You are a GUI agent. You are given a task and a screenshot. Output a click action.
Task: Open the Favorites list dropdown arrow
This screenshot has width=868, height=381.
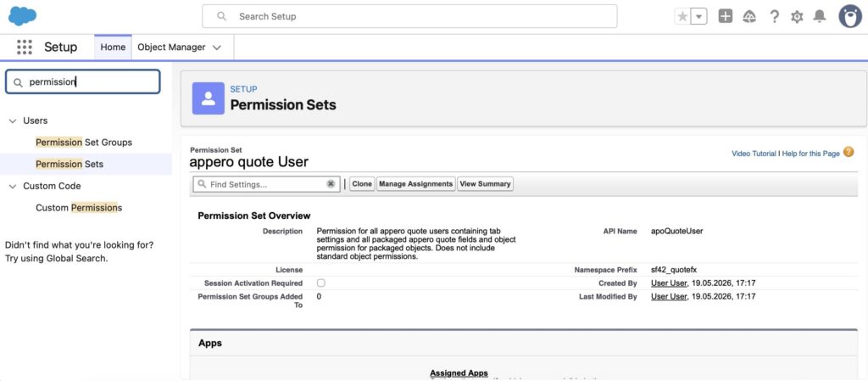[699, 17]
